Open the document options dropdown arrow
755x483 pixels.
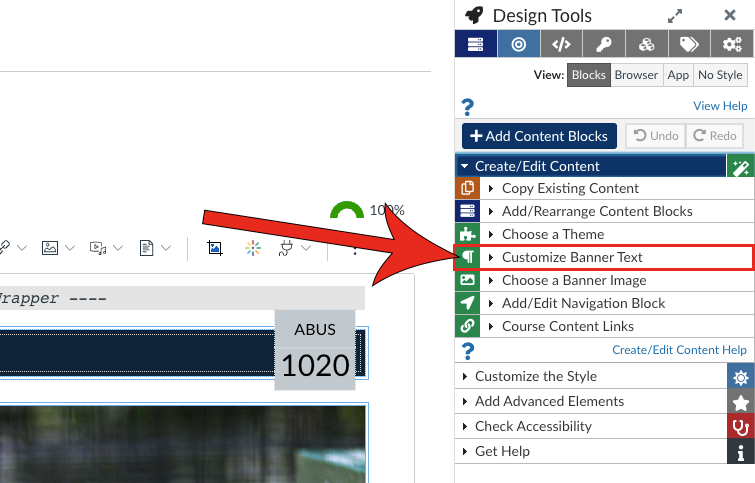[x=166, y=248]
